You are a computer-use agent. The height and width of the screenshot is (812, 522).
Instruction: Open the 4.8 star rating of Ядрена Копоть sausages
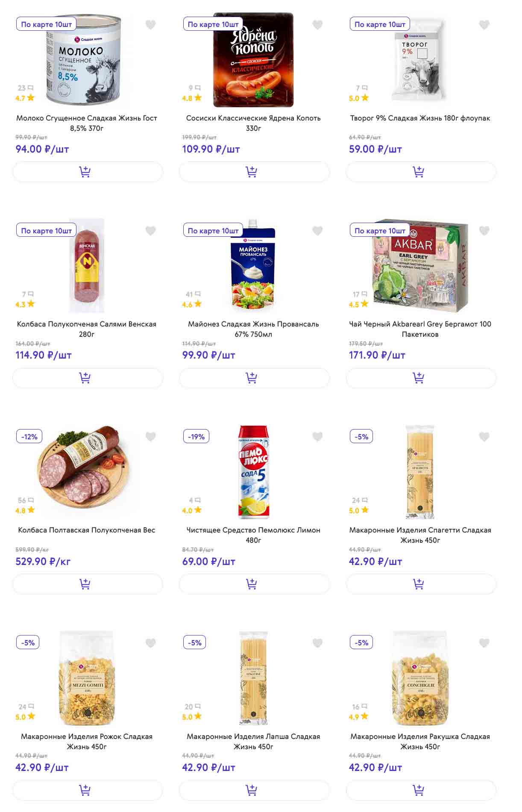pyautogui.click(x=192, y=98)
